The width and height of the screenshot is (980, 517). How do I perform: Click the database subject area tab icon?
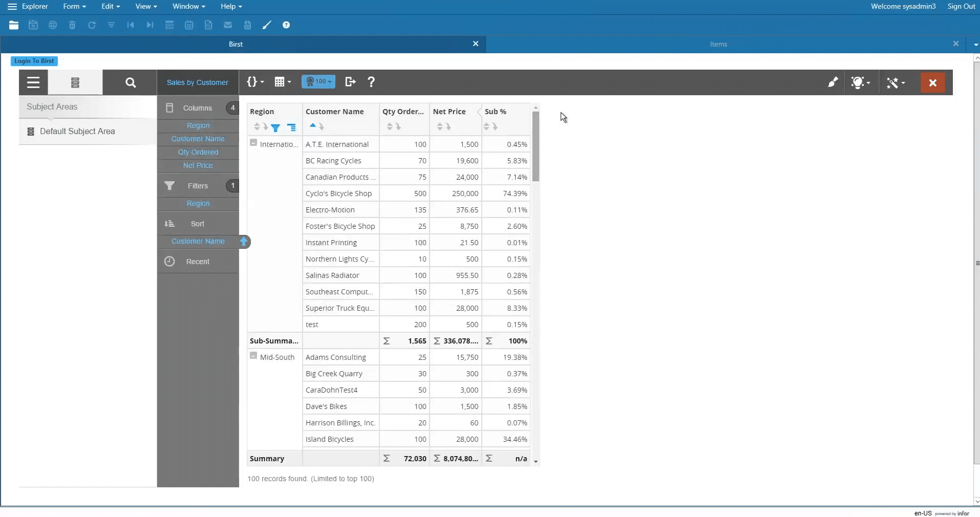coord(75,82)
